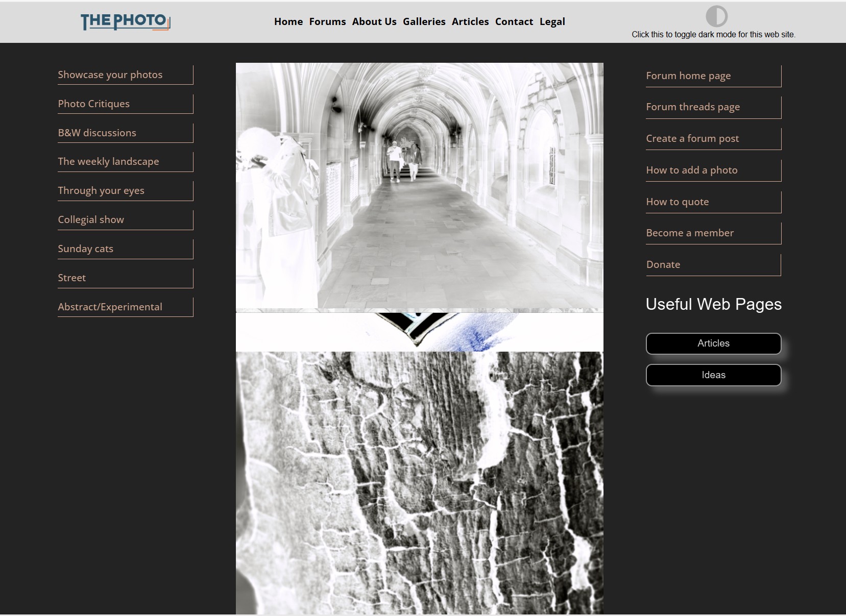
Task: Navigate to the Contact page
Action: 514,21
